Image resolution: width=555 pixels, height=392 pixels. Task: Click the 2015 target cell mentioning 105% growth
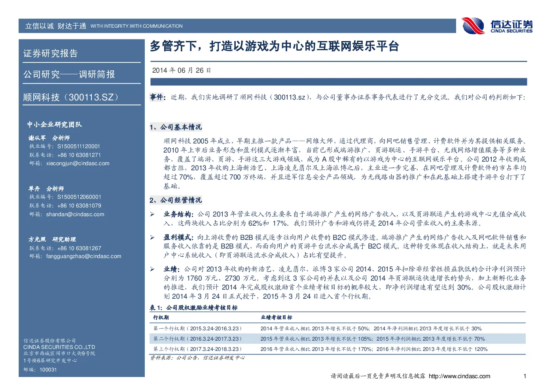point(373,339)
